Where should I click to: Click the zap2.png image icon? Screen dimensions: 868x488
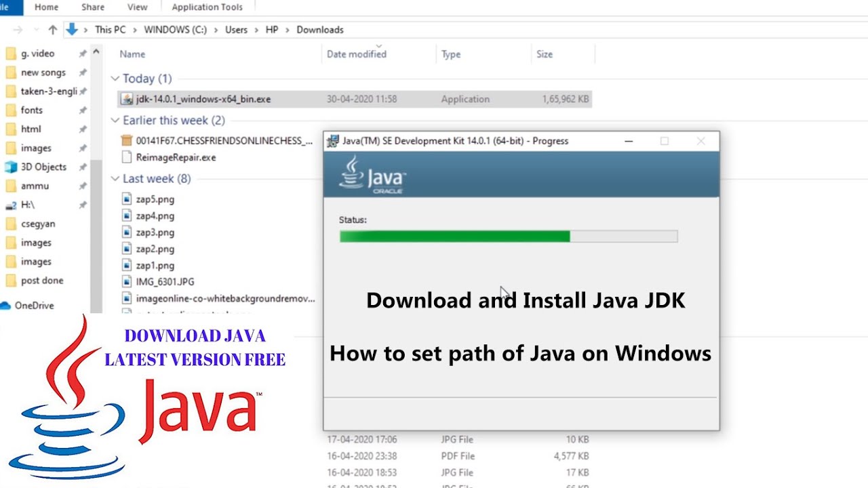(x=126, y=249)
